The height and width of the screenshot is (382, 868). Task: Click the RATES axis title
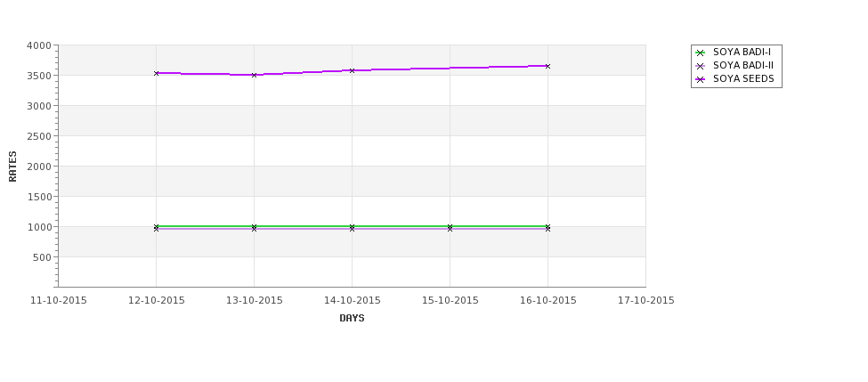point(13,166)
